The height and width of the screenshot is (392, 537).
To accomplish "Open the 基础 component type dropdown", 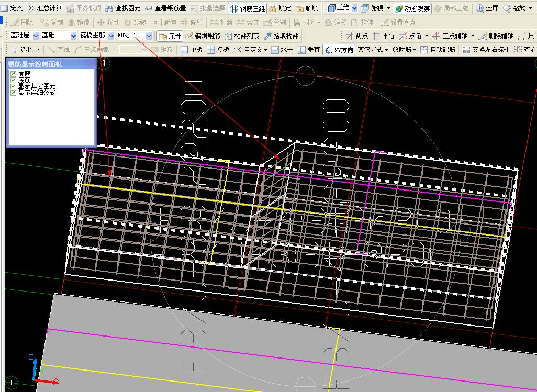I will (73, 36).
